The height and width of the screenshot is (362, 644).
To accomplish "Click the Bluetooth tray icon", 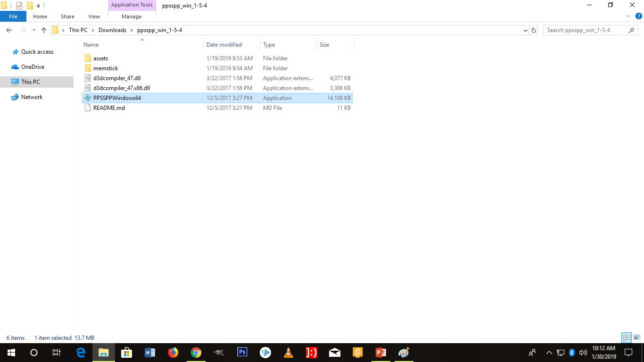I will point(572,353).
